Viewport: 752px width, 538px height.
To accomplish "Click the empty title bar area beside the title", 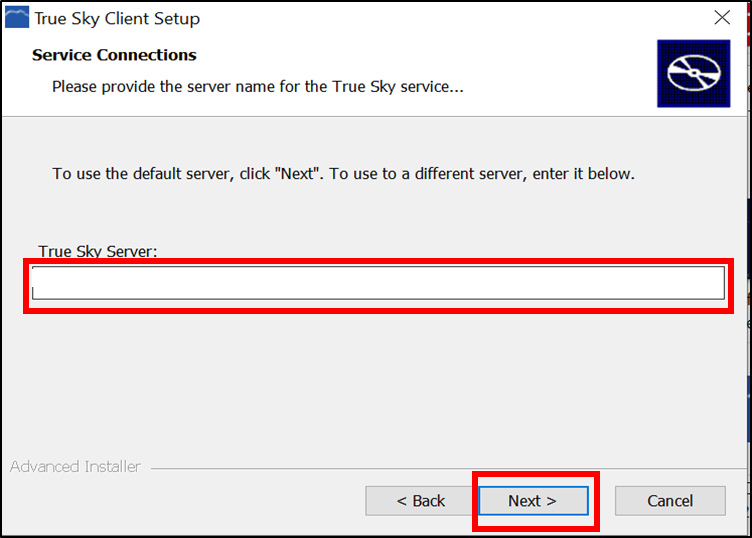I will pyautogui.click(x=451, y=18).
